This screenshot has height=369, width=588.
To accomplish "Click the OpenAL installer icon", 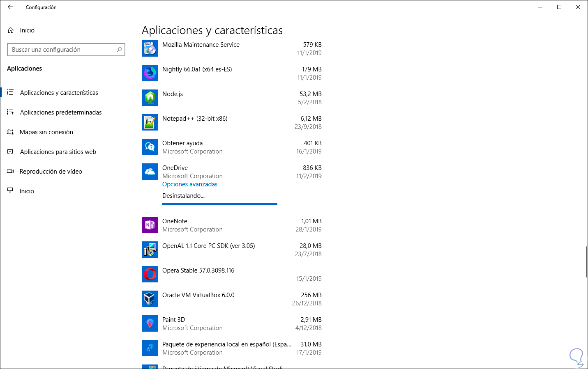I will click(x=150, y=250).
